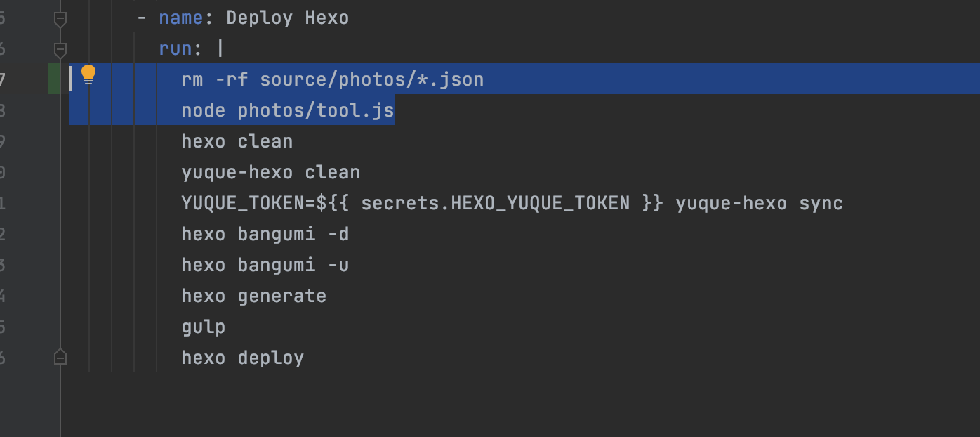Click the 'hexo bangumi -d' line
This screenshot has height=437, width=980.
coord(265,234)
